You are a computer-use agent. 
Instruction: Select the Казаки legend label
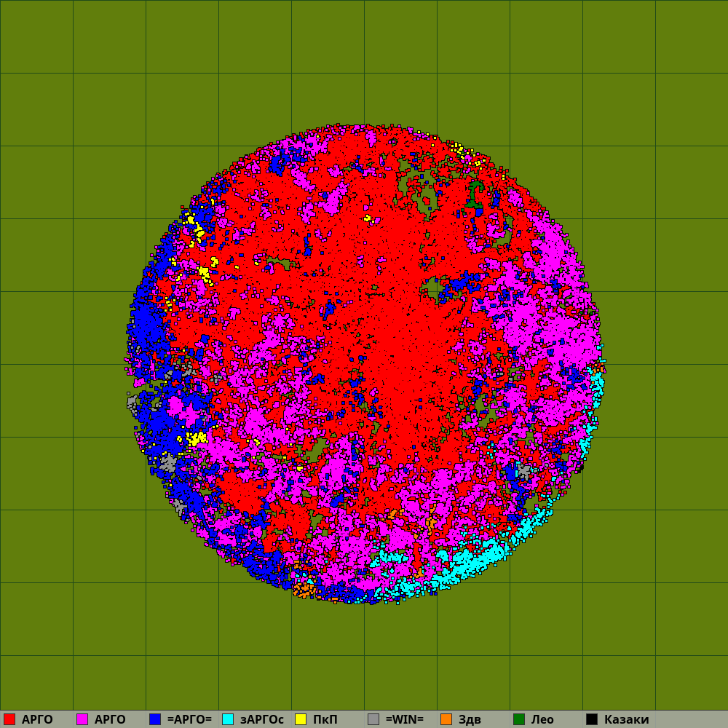[627, 720]
